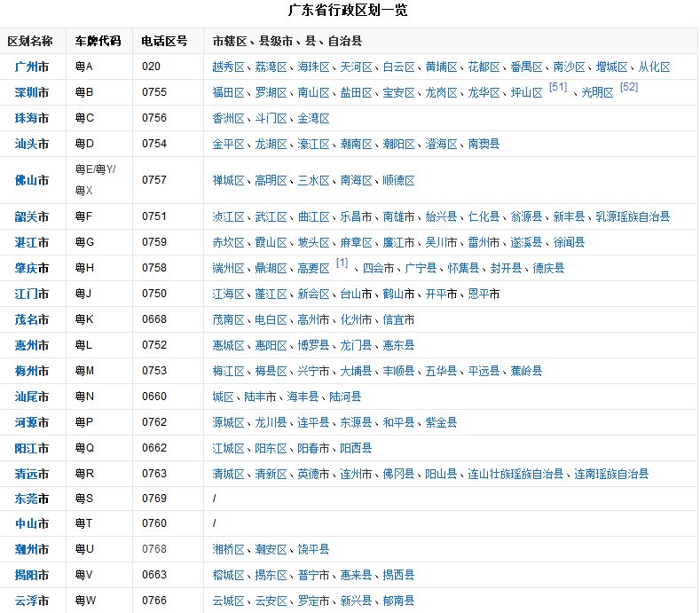Click the 越秀区 district link
The height and width of the screenshot is (613, 700).
pyautogui.click(x=228, y=67)
